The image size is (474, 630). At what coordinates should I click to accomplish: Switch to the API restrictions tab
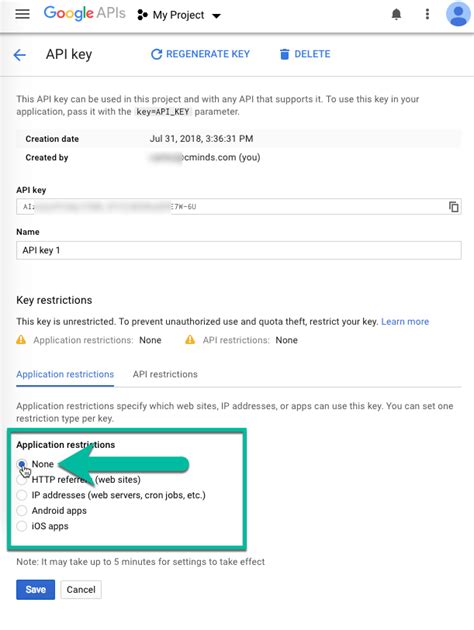165,374
